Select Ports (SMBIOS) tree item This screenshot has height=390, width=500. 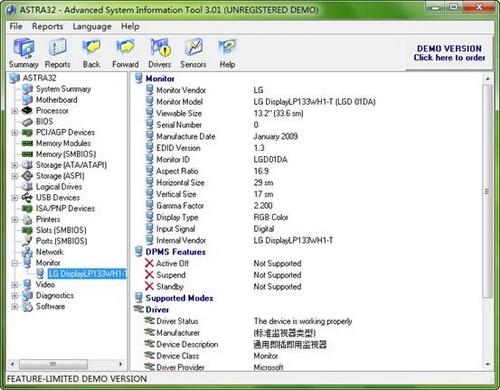tap(61, 241)
